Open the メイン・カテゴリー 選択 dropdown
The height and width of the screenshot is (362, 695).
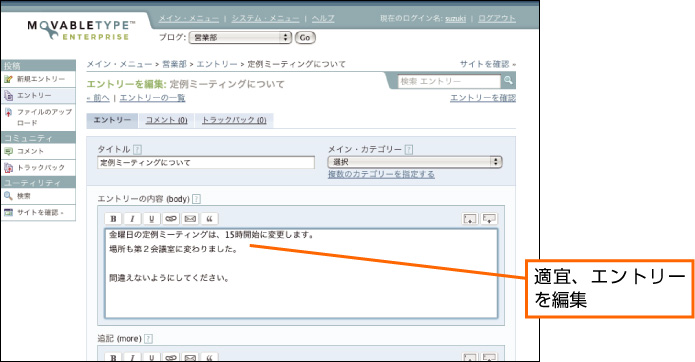coord(415,162)
